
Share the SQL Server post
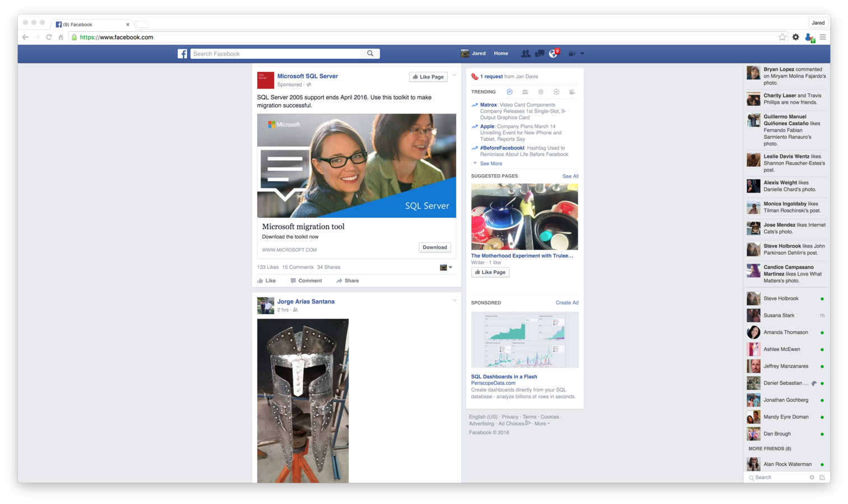[347, 281]
